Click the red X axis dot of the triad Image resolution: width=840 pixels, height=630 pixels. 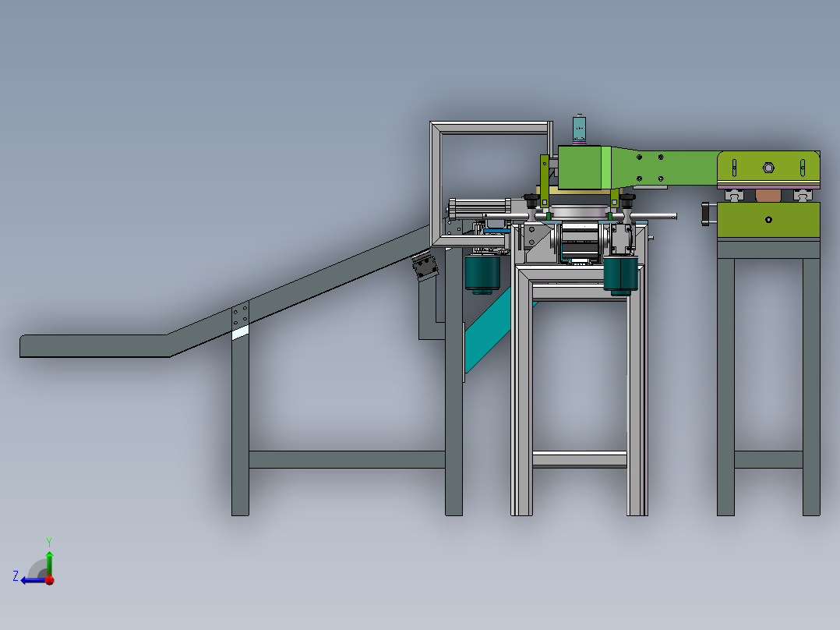point(50,580)
